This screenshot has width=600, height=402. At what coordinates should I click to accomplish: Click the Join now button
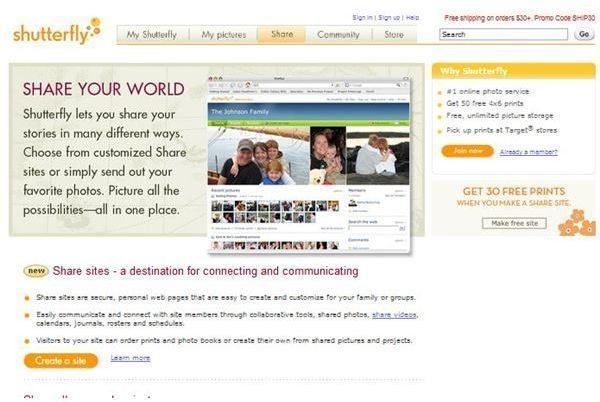pyautogui.click(x=467, y=151)
